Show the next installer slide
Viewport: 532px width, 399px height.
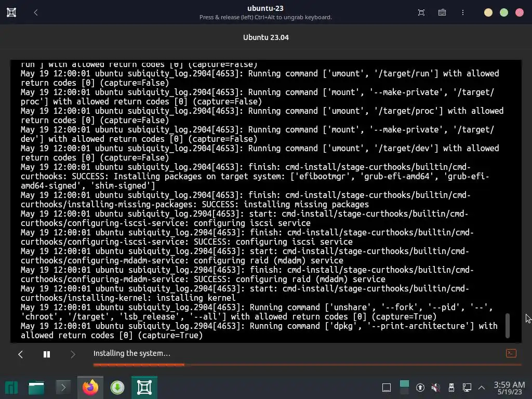73,354
